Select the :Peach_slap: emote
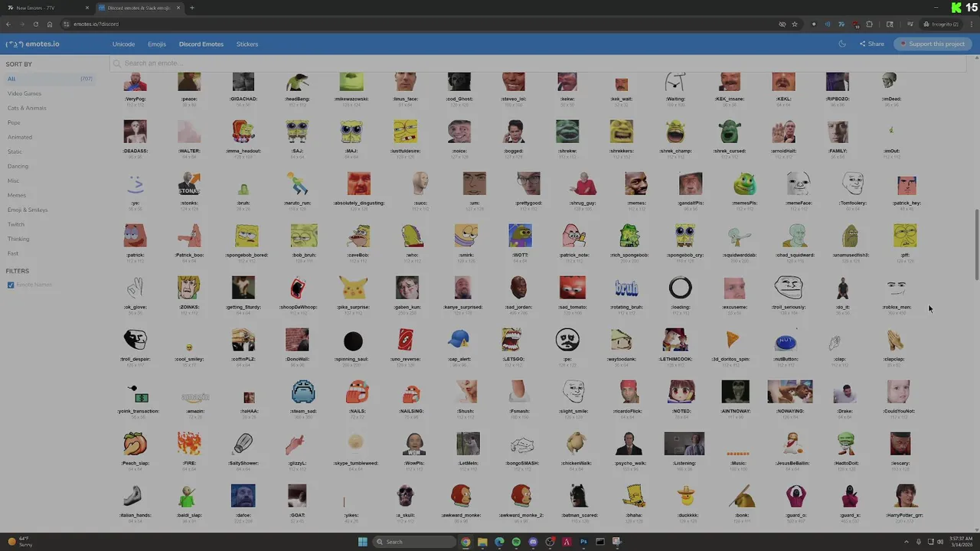Viewport: 980px width, 551px height. [136, 444]
